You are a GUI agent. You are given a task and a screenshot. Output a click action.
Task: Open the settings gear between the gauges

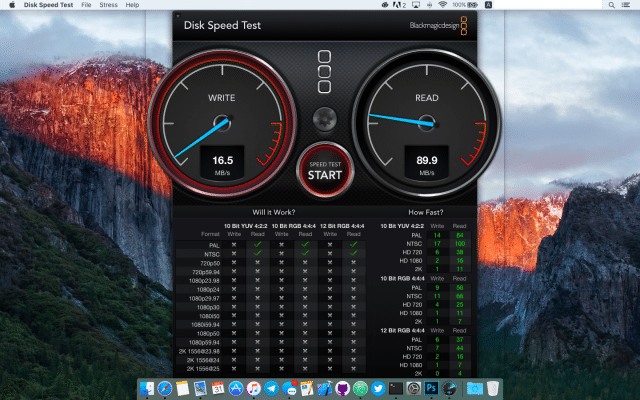click(325, 119)
